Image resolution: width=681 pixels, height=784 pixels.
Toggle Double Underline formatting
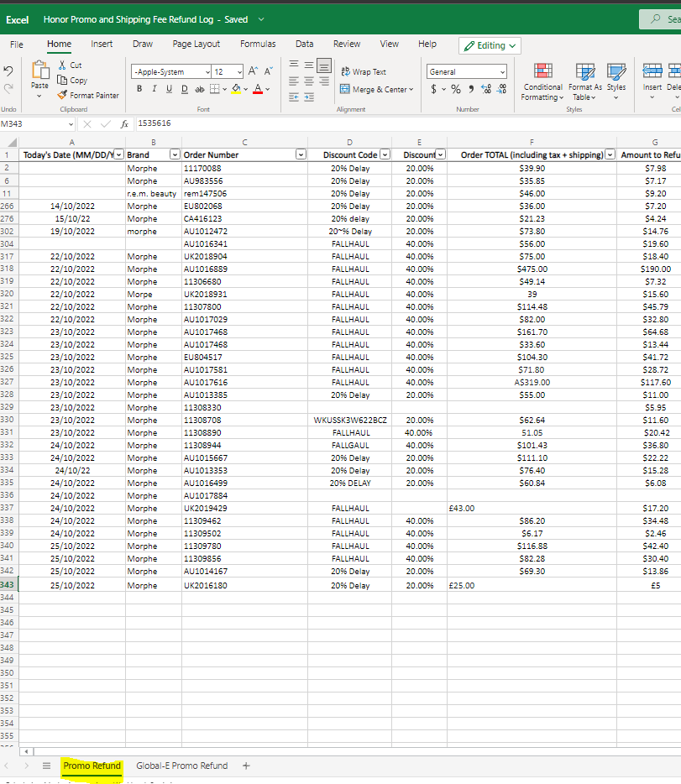point(185,89)
